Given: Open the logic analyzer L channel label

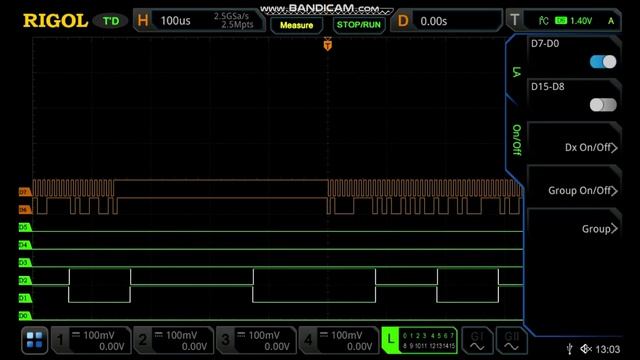Looking at the screenshot, I should pyautogui.click(x=390, y=340).
